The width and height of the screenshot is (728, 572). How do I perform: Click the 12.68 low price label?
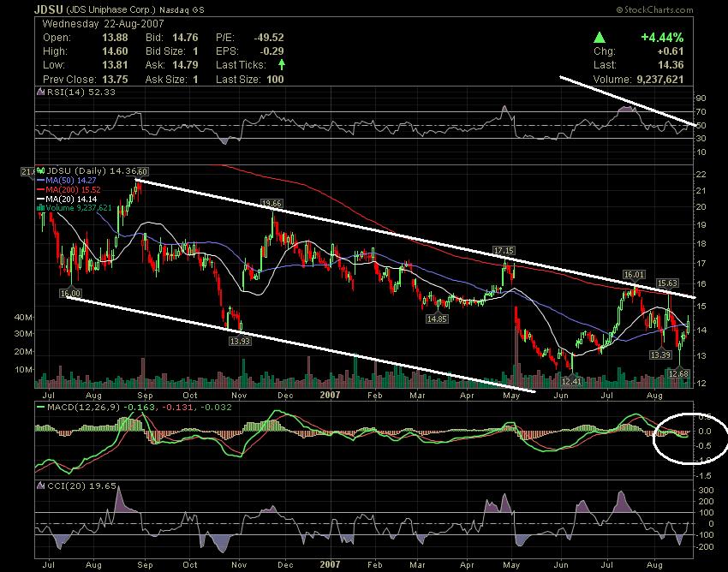tap(679, 373)
